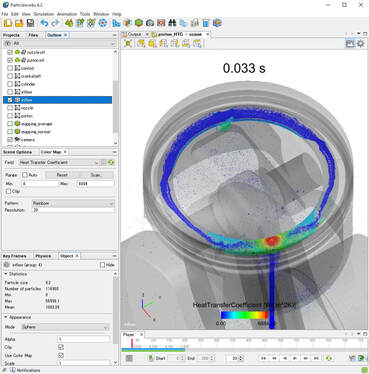Switch to the Output tab

point(135,34)
